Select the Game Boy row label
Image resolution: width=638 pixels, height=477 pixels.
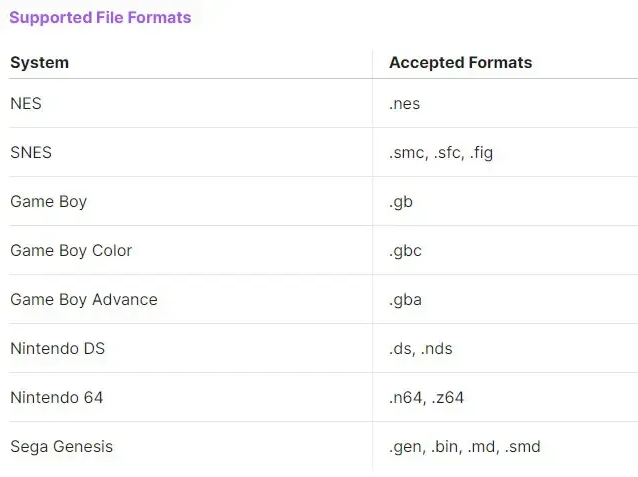click(x=48, y=201)
